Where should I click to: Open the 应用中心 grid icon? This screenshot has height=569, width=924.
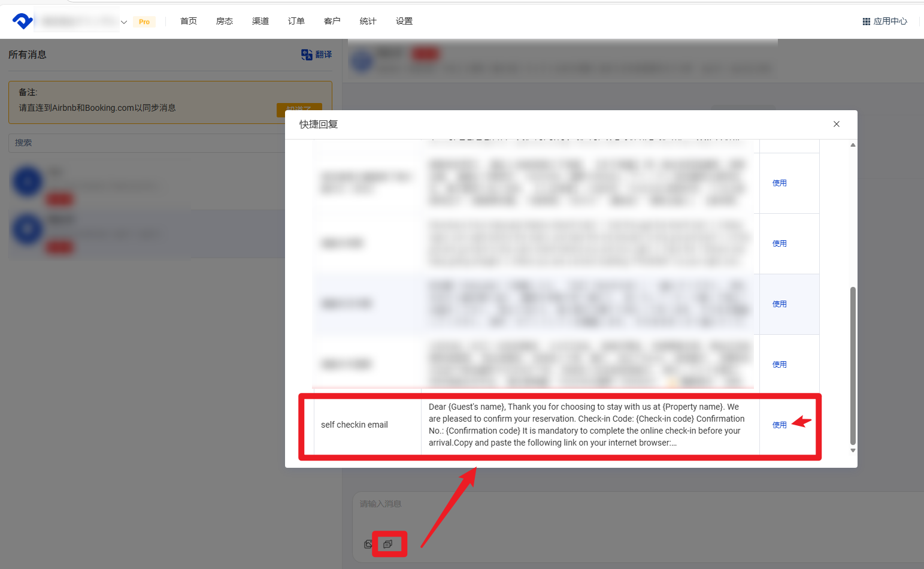pos(866,22)
